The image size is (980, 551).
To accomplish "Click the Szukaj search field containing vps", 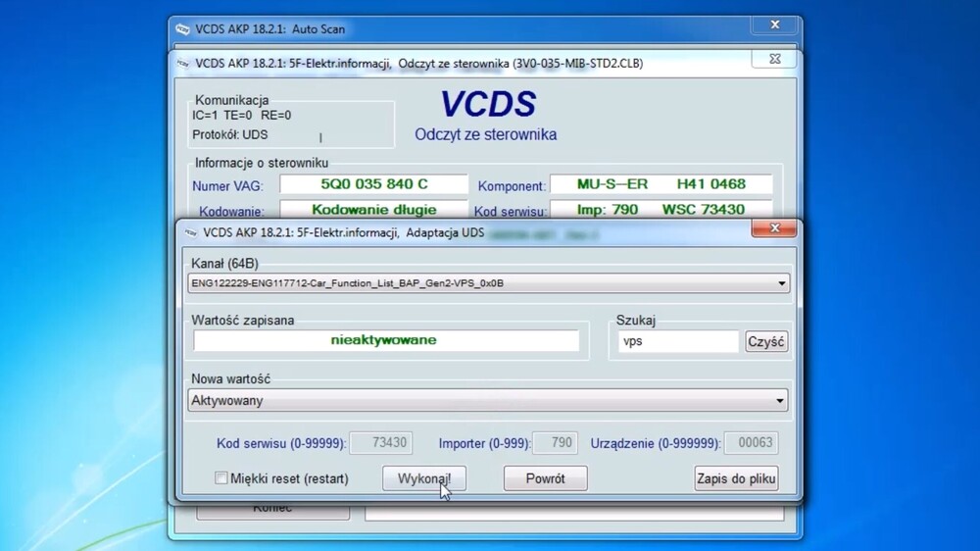I will pyautogui.click(x=677, y=341).
